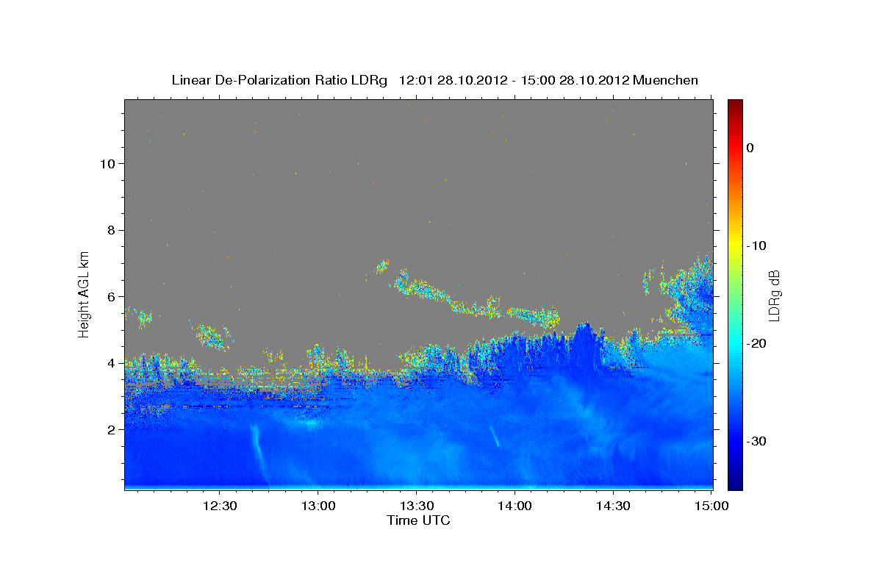Click the '6' height axis tick label
This screenshot has width=882, height=588.
110,297
